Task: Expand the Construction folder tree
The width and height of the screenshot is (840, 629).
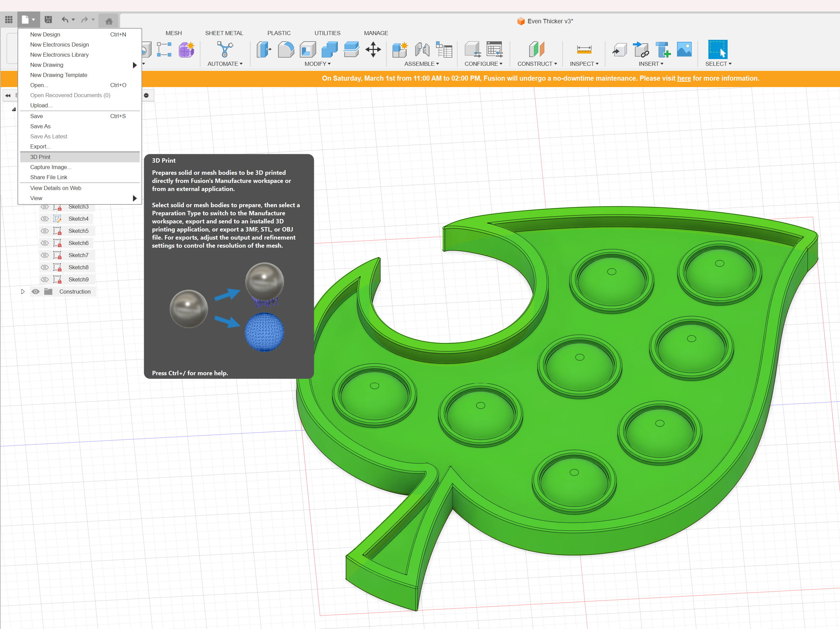Action: coord(22,291)
